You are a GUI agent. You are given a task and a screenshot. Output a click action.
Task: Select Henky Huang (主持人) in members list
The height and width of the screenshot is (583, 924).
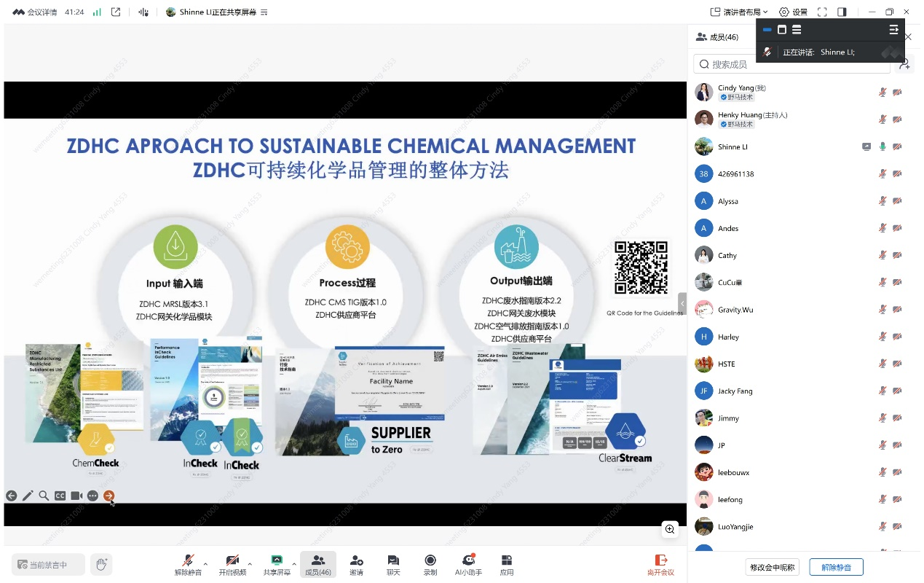point(805,120)
